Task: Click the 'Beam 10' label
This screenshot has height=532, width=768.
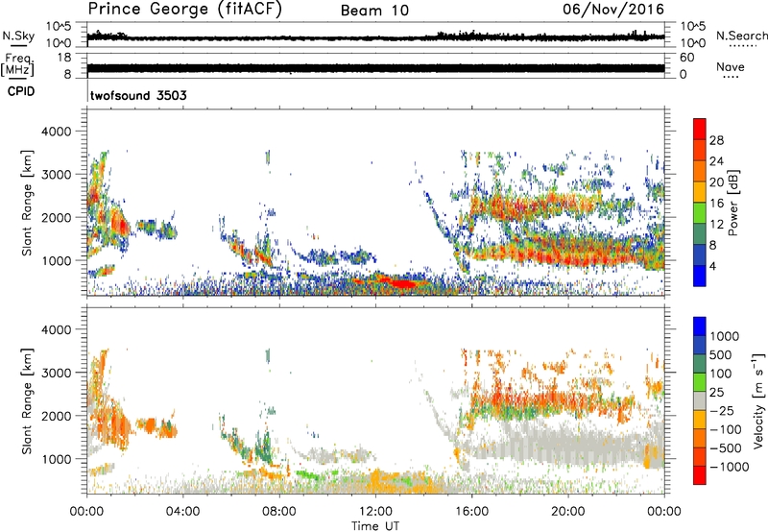Action: click(374, 11)
